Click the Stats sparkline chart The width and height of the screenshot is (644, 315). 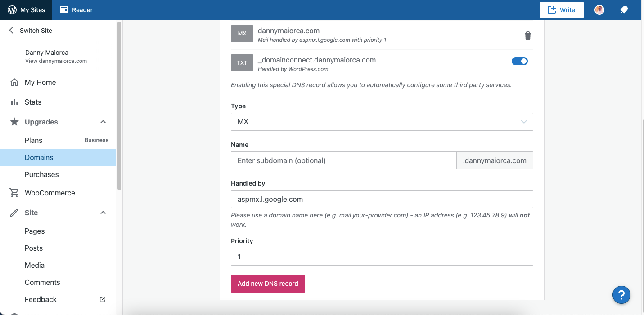click(87, 104)
